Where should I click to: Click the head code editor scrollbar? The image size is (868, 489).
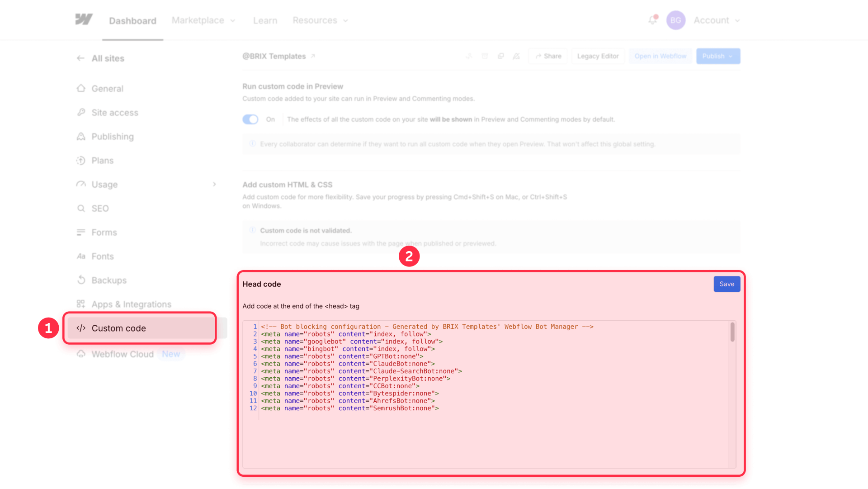[x=732, y=332]
